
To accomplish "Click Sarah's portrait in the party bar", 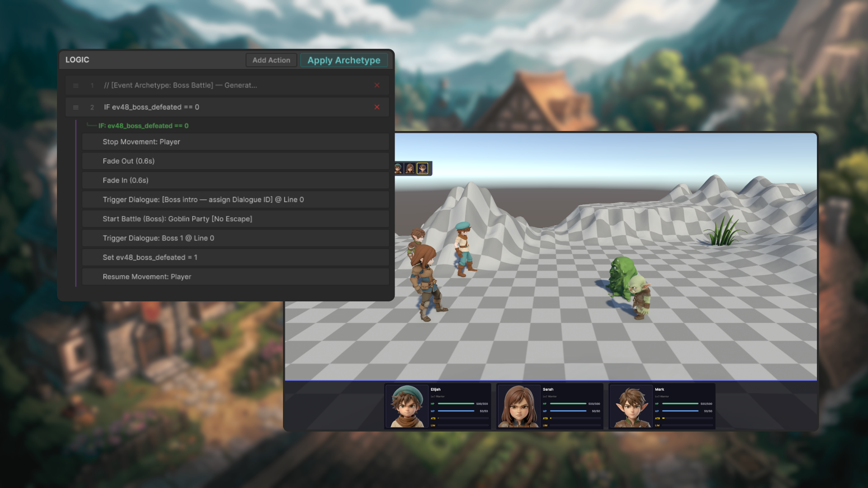I will (x=519, y=406).
